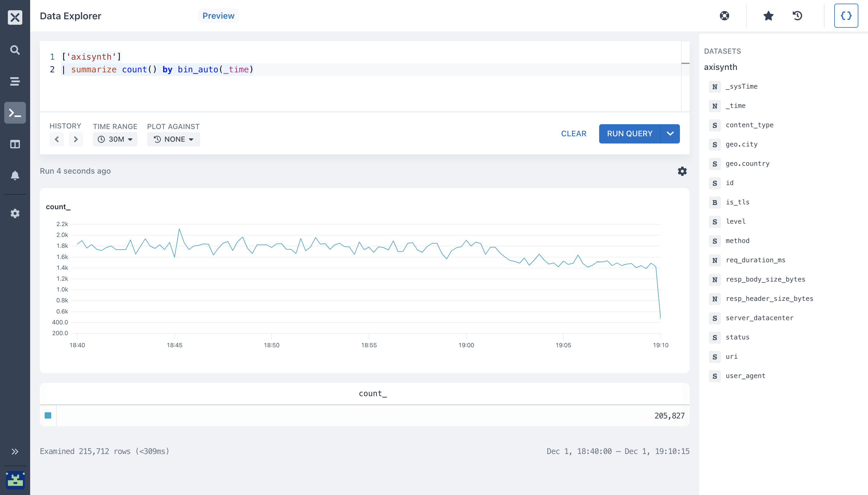Click the blue count_ series swatch
Viewport: 868px width, 495px height.
tap(48, 415)
